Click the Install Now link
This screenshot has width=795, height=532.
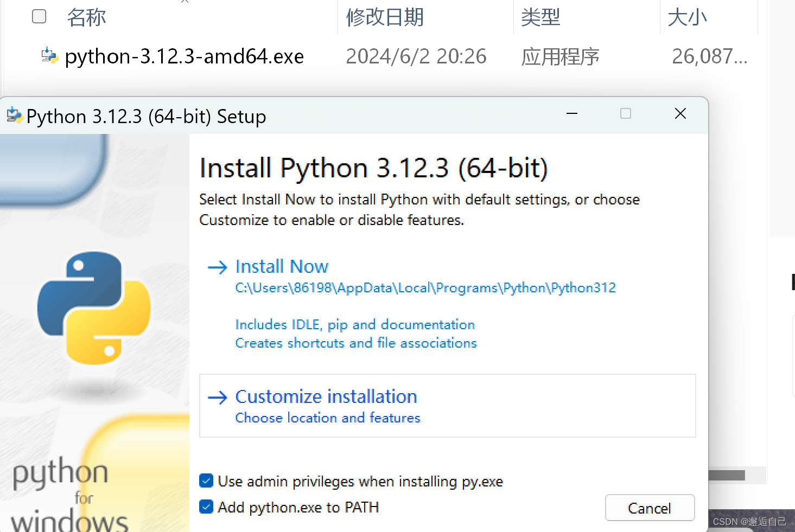click(x=282, y=267)
